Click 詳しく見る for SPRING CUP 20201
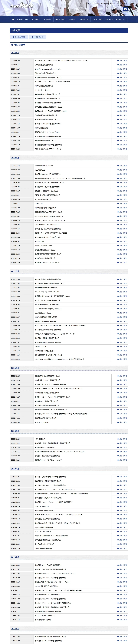This screenshot has width=138, height=644. pyautogui.click(x=122, y=422)
